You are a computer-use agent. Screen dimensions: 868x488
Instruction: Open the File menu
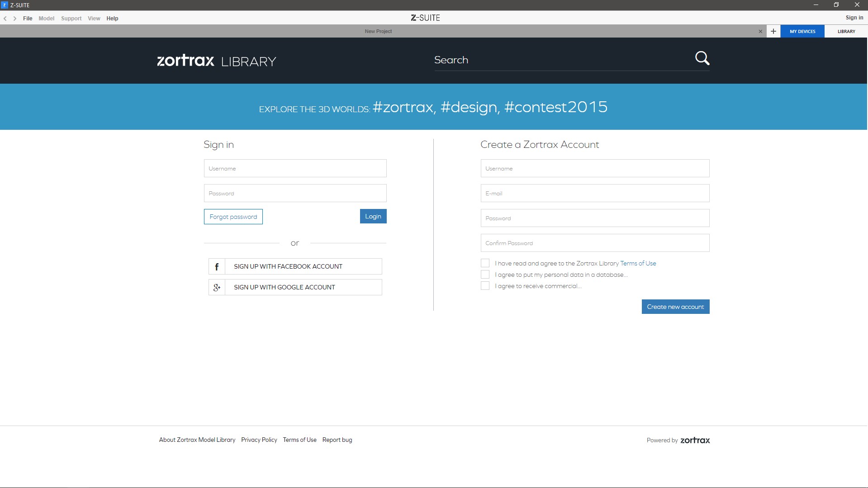click(x=28, y=19)
